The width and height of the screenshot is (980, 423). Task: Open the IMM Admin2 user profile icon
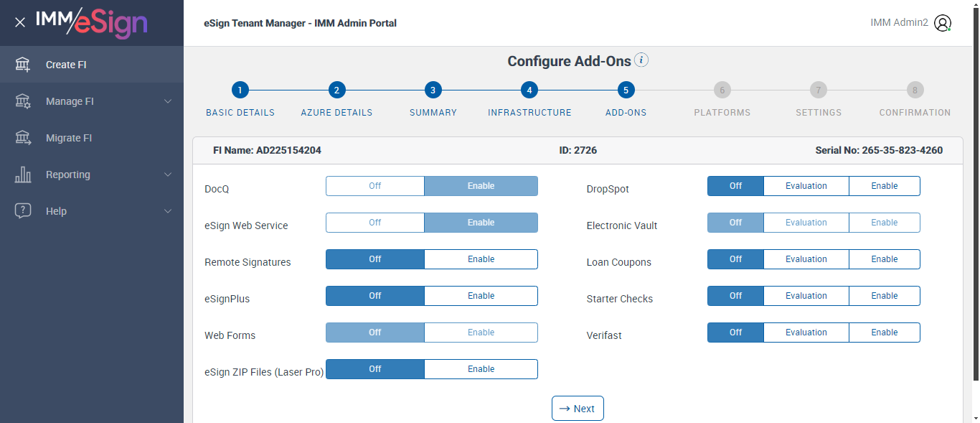(943, 23)
